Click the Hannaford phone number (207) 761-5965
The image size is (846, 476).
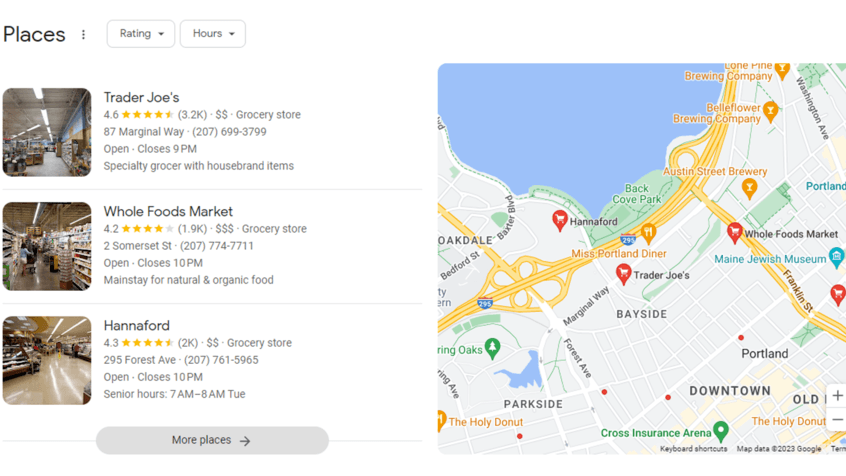coord(221,360)
